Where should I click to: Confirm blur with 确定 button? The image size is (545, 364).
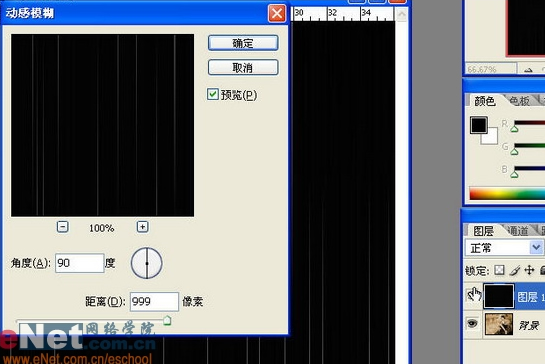coord(243,43)
